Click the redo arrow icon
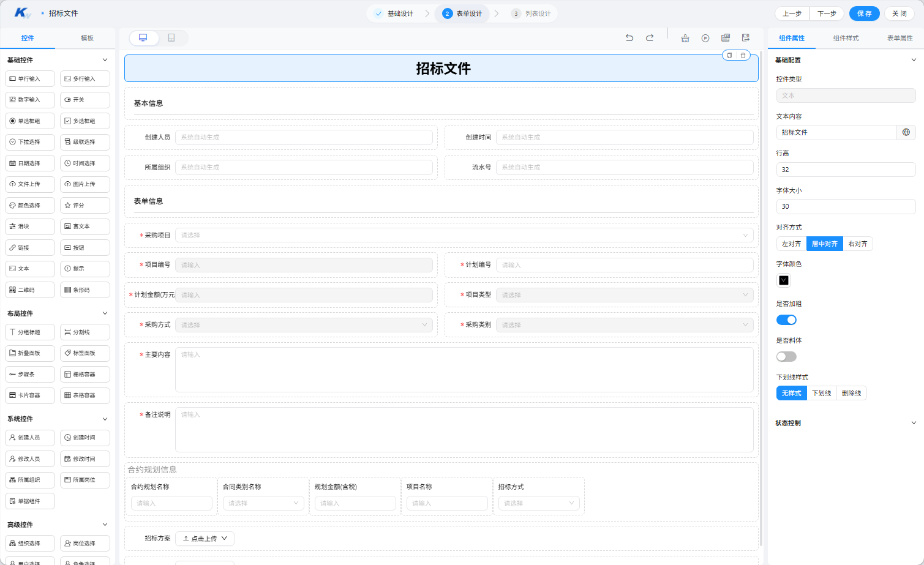 pyautogui.click(x=650, y=38)
